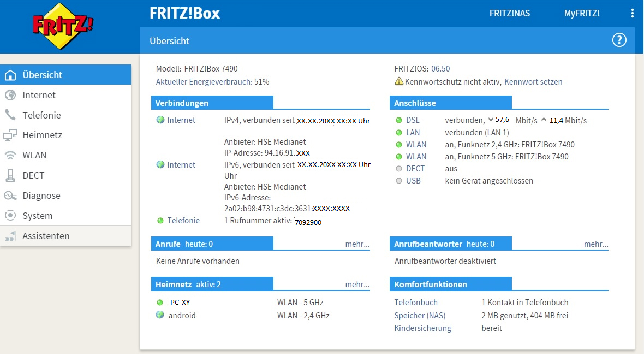Open the Übersicht menu item
This screenshot has height=355, width=644.
pos(65,75)
